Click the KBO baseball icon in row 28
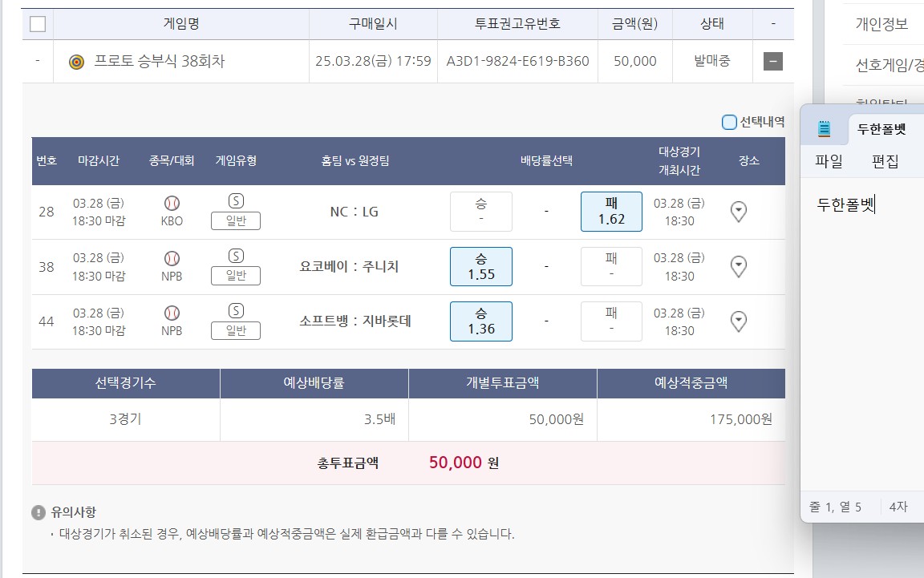This screenshot has height=578, width=924. (x=172, y=204)
